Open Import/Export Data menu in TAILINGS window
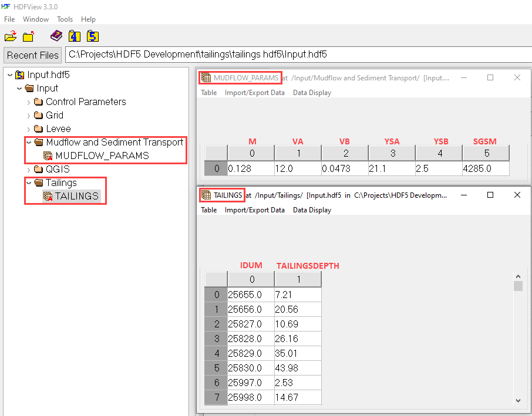 254,210
